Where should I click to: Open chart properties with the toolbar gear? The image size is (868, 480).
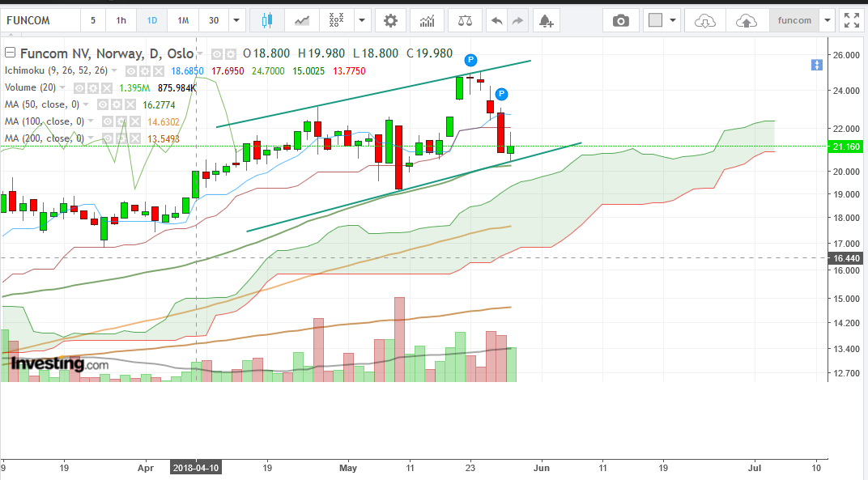tap(390, 20)
